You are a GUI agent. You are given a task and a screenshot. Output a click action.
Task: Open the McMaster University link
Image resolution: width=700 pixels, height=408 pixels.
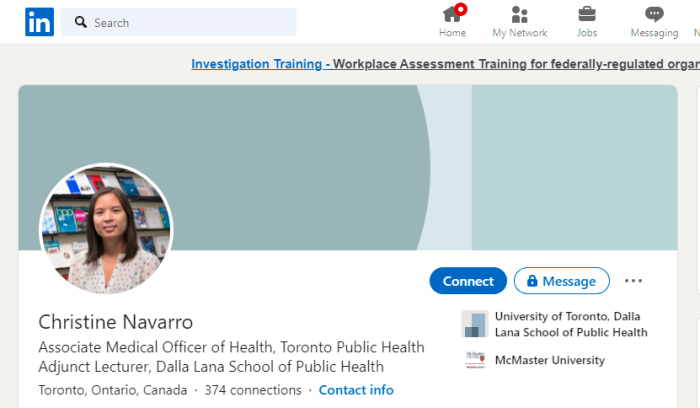click(x=550, y=360)
